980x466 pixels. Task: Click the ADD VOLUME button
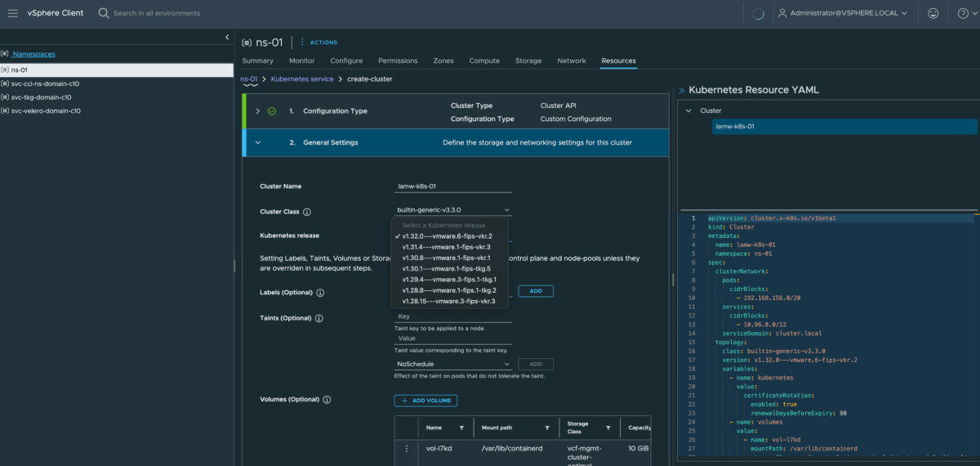click(425, 401)
